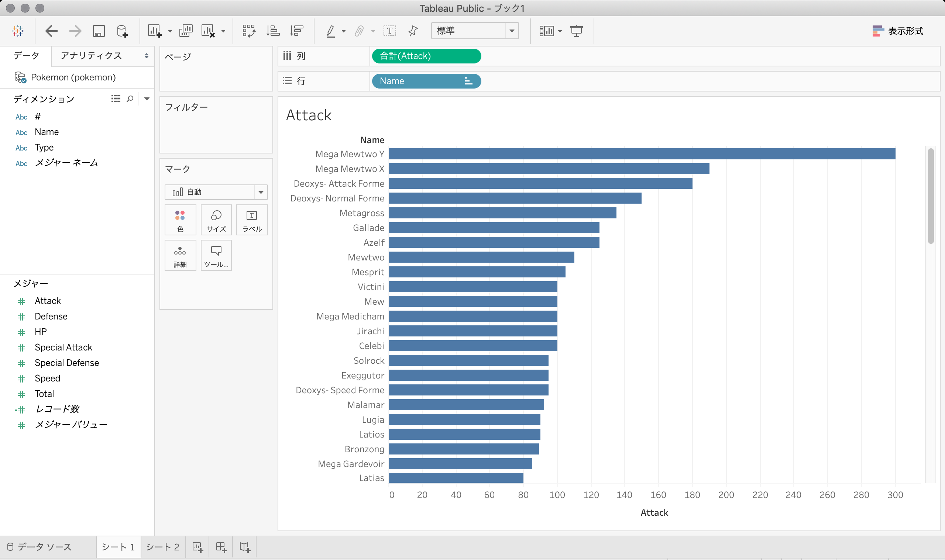Click the fix axes pin icon
The width and height of the screenshot is (945, 560).
[413, 31]
